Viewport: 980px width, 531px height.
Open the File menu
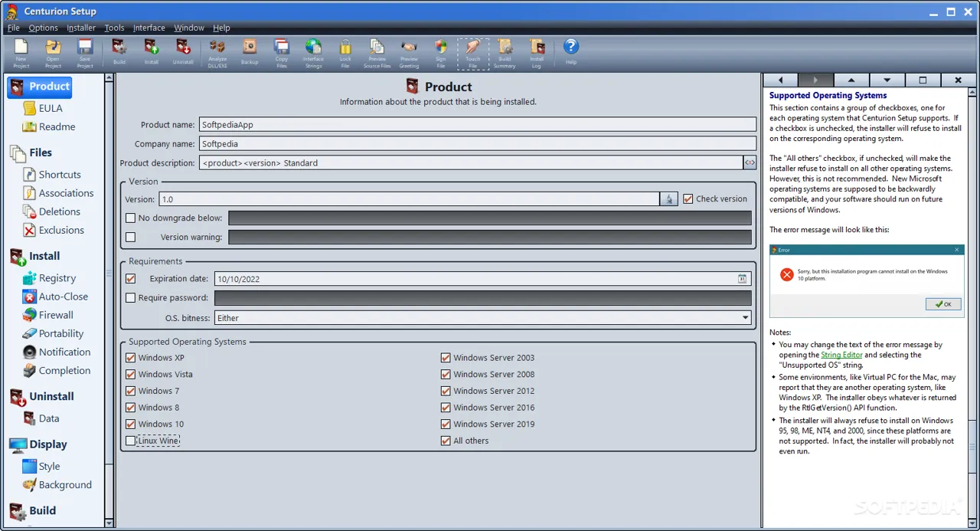pos(14,28)
